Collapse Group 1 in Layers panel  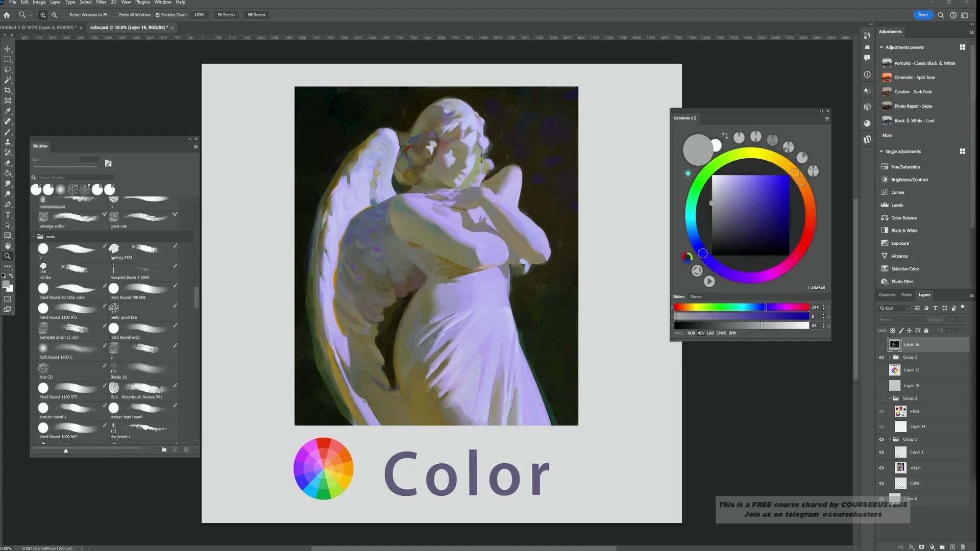[890, 439]
